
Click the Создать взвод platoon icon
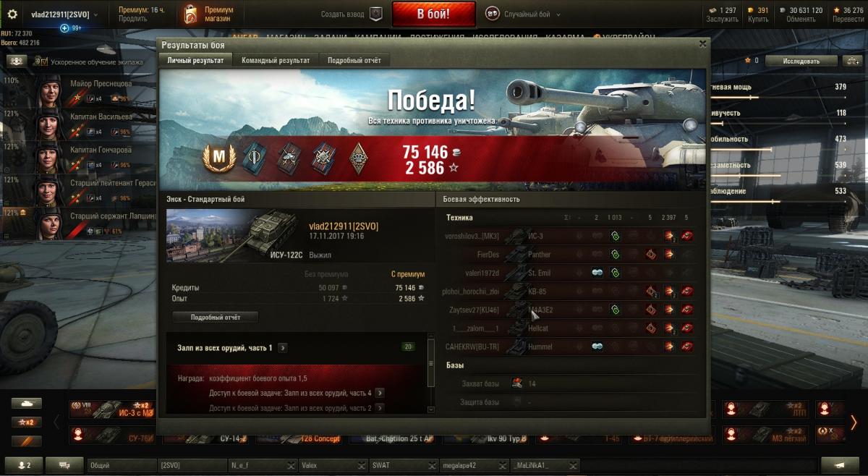tap(375, 14)
